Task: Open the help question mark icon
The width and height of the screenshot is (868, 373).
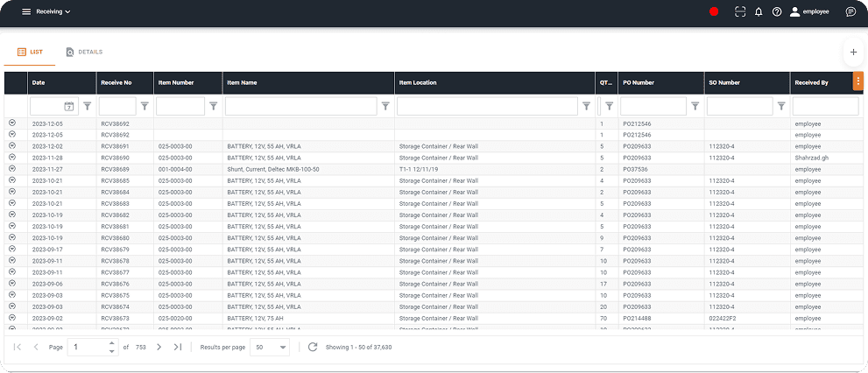Action: click(777, 11)
